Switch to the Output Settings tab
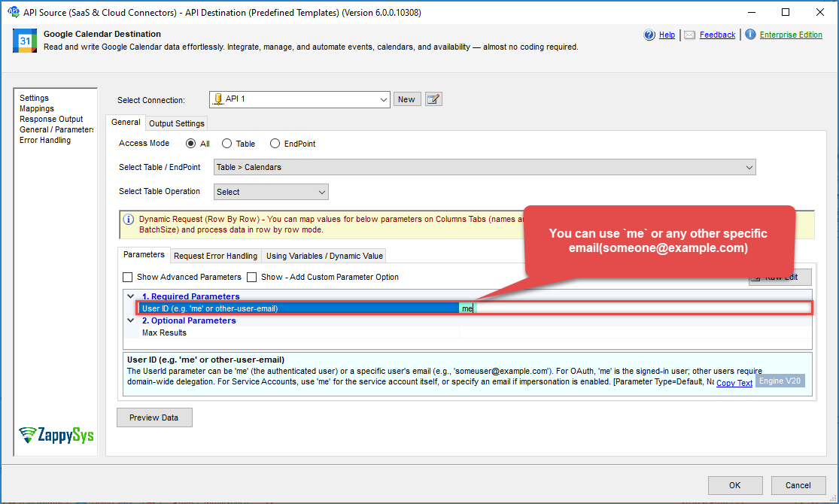The width and height of the screenshot is (839, 504). pos(176,123)
